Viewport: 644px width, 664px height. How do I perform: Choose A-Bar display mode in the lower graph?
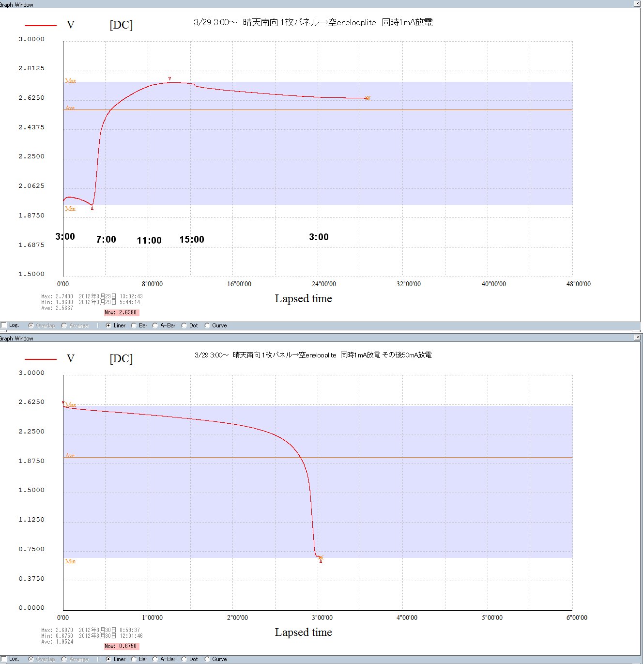155,660
